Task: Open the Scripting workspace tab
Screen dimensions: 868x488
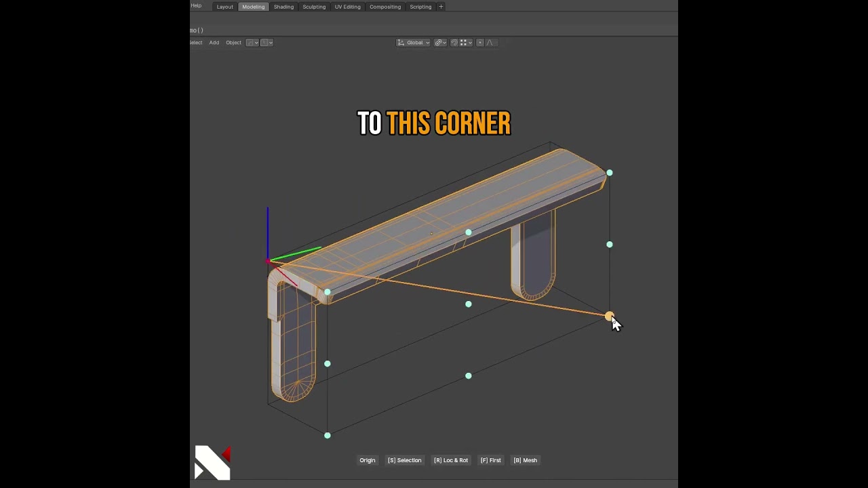Action: point(420,7)
